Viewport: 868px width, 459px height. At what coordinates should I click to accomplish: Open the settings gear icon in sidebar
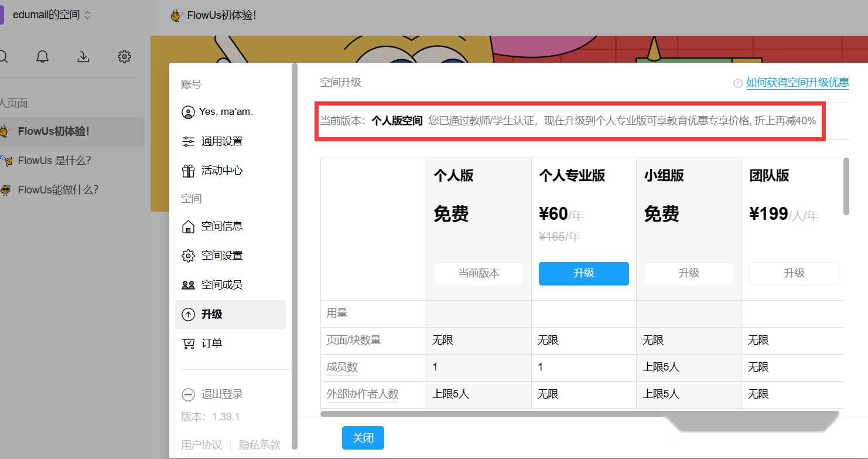click(x=124, y=56)
